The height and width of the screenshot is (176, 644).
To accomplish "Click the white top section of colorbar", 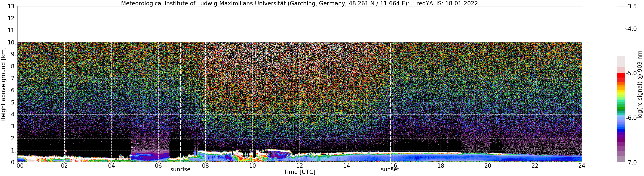I will (621, 31).
